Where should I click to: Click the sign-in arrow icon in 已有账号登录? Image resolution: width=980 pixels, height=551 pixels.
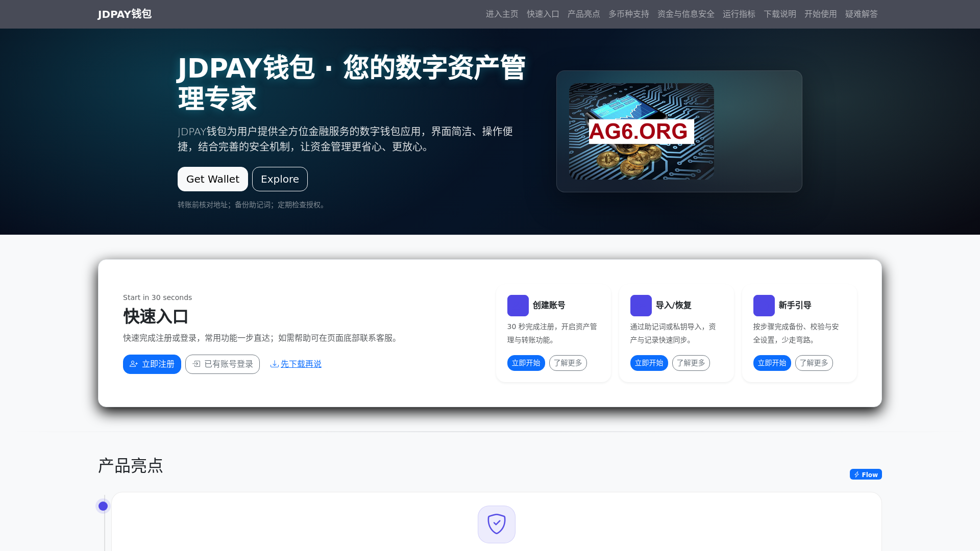pyautogui.click(x=197, y=364)
